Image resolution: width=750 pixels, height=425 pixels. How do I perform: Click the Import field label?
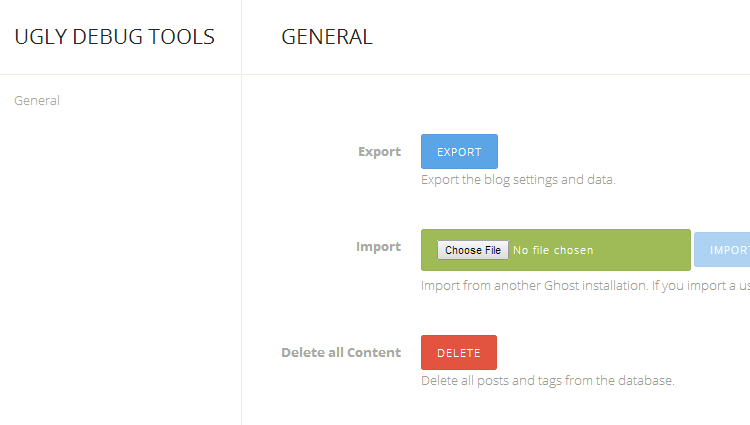(378, 246)
